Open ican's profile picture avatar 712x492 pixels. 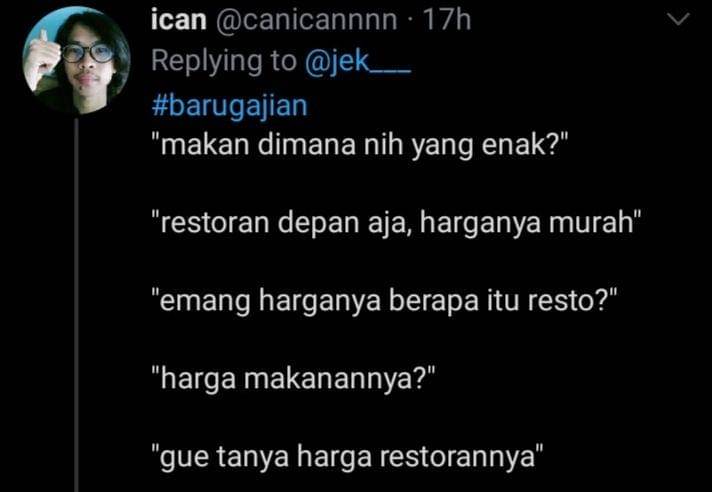coord(76,59)
